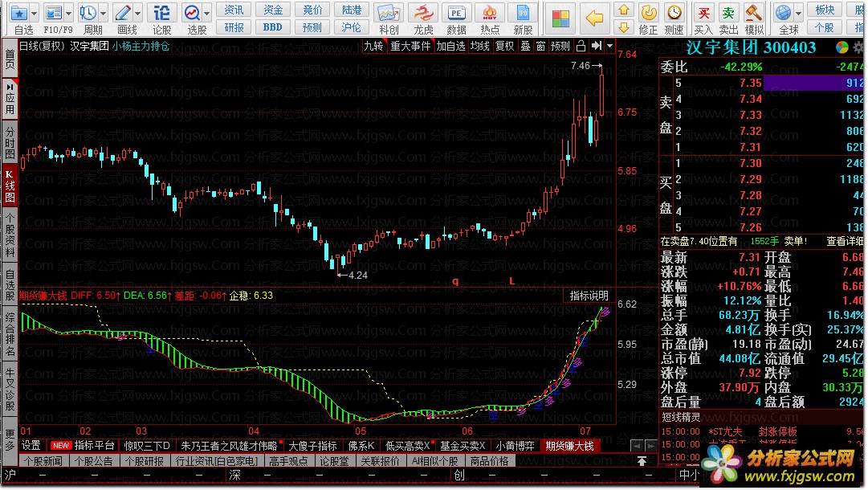Toggle 九转 indicator on chart
Image resolution: width=868 pixels, height=490 pixels.
pos(373,46)
